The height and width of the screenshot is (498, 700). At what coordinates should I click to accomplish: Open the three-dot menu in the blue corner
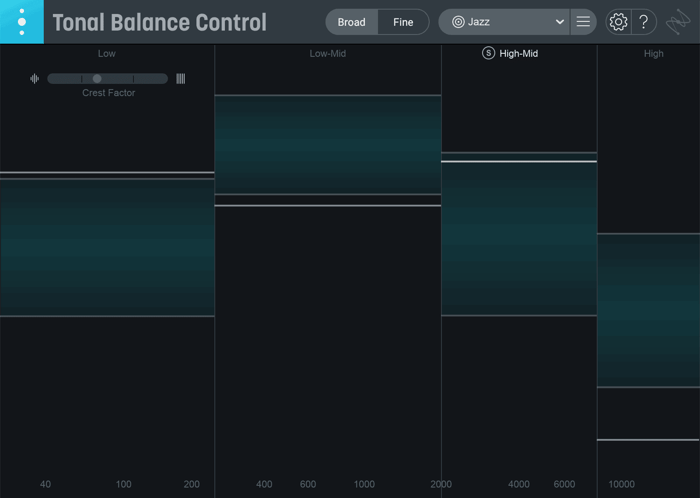click(22, 22)
